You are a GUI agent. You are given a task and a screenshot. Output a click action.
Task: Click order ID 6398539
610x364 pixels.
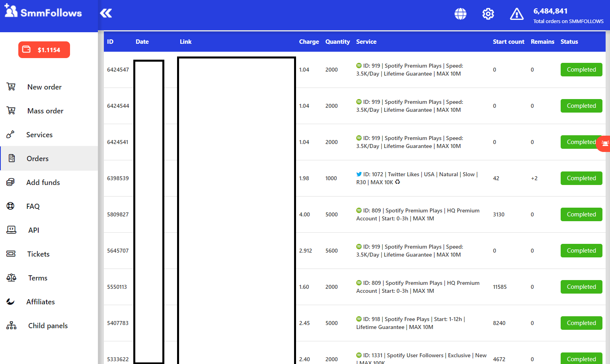(118, 178)
